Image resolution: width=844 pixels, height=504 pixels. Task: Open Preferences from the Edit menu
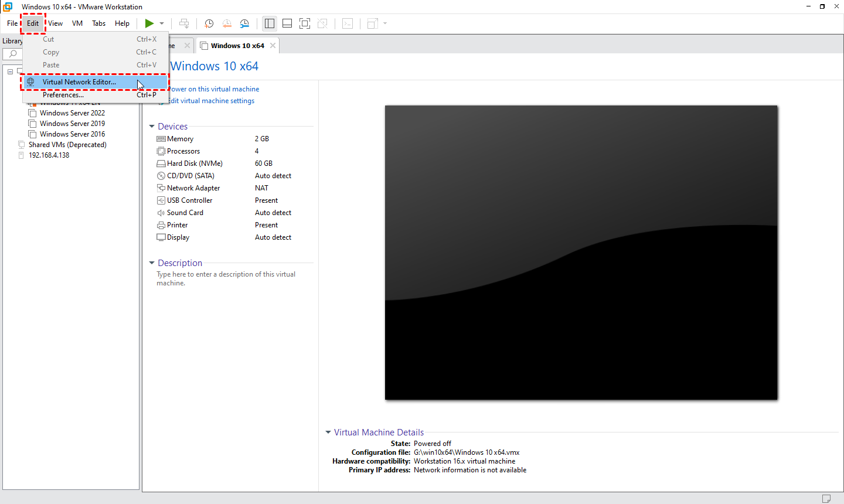click(63, 95)
